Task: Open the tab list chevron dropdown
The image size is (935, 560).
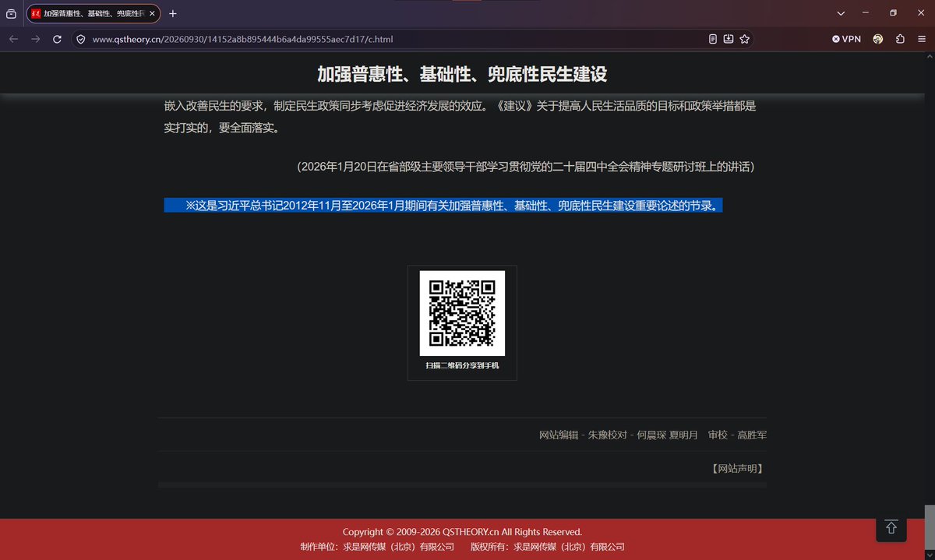Action: click(841, 14)
